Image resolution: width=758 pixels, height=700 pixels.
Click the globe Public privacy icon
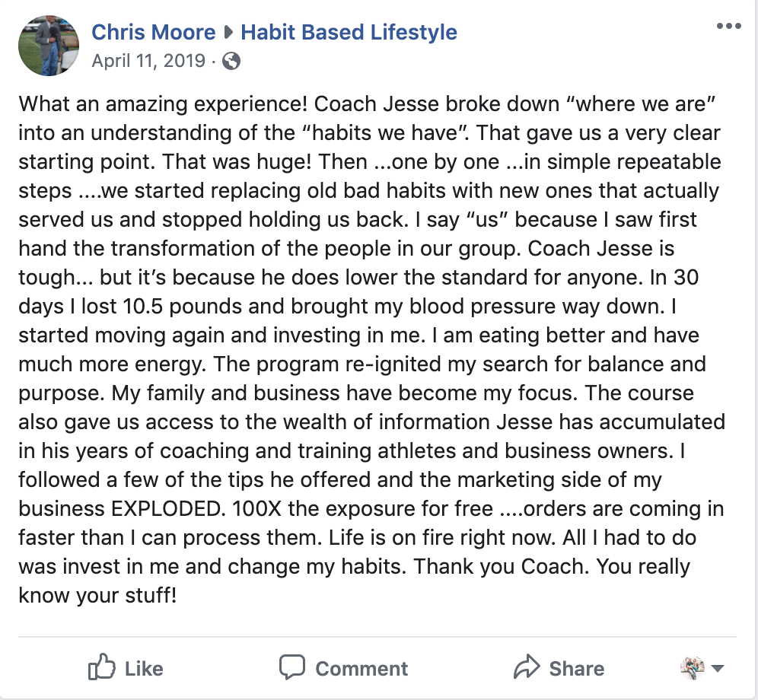[231, 62]
